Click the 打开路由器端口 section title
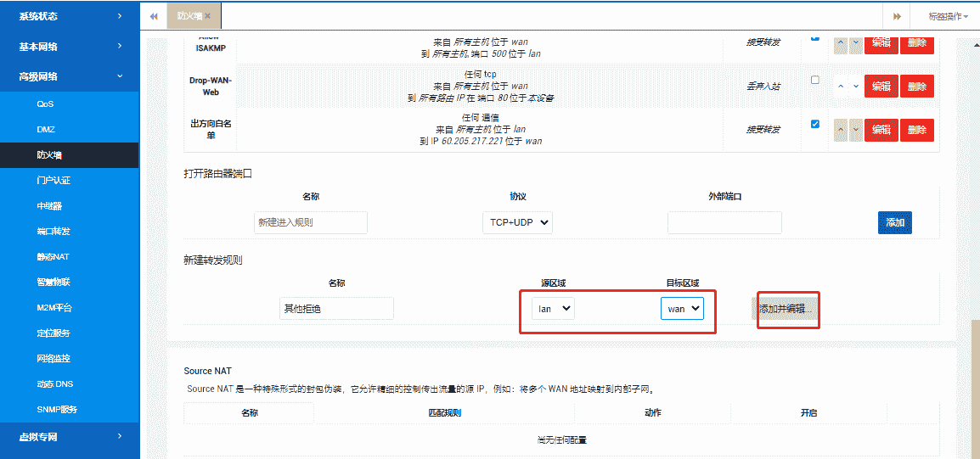The image size is (980, 459). 217,174
